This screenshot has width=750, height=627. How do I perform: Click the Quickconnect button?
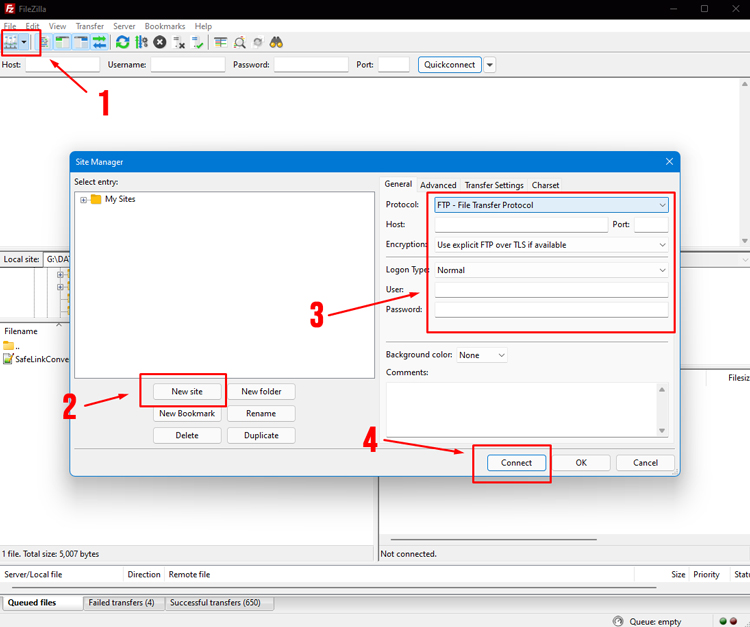(x=450, y=65)
